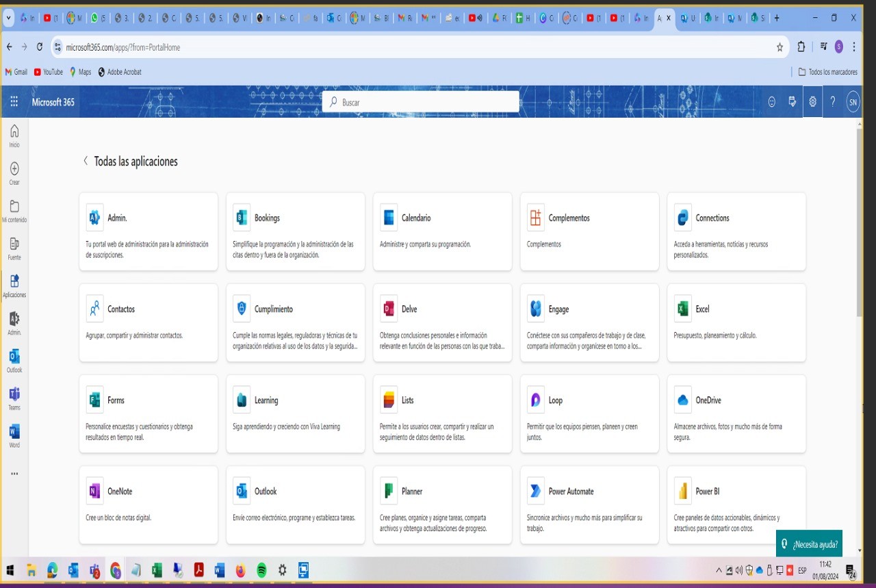Open the Delve app icon
The height and width of the screenshot is (588, 876).
[x=388, y=309]
